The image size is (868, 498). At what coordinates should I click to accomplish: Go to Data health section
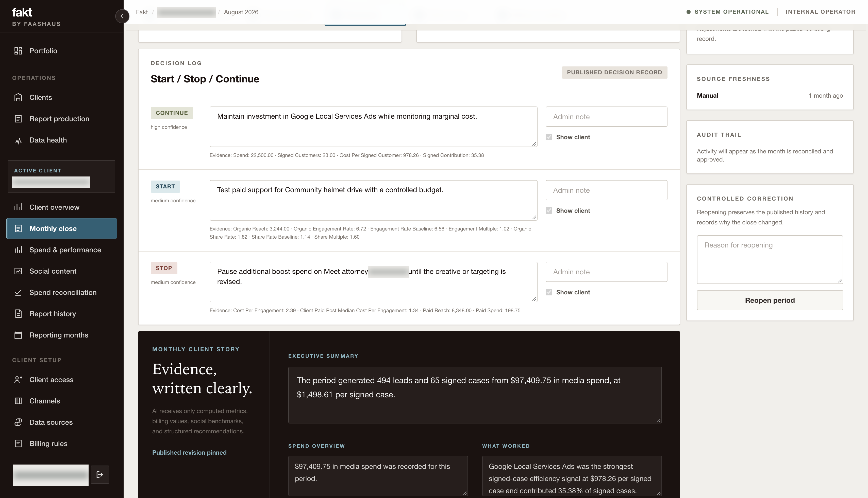click(62, 140)
